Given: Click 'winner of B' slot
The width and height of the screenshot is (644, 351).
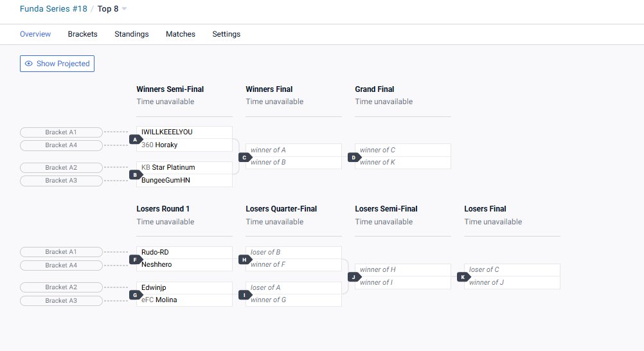Looking at the screenshot, I should point(294,163).
